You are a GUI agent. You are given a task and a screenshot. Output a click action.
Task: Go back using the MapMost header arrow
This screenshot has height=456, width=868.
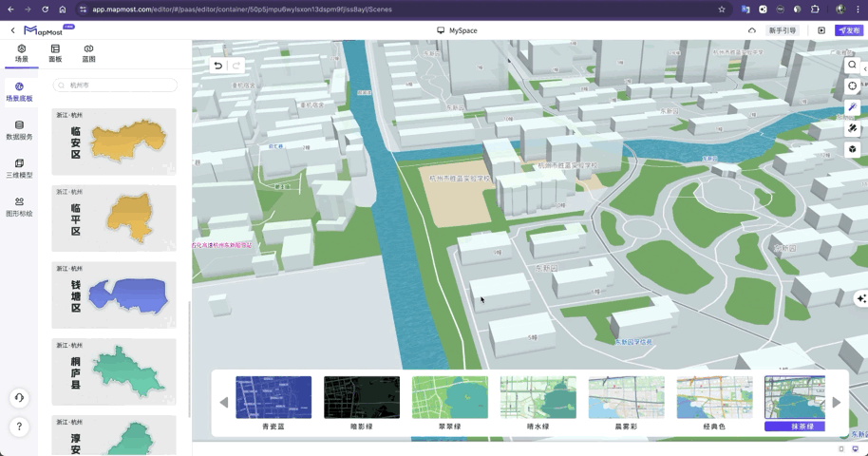point(12,30)
